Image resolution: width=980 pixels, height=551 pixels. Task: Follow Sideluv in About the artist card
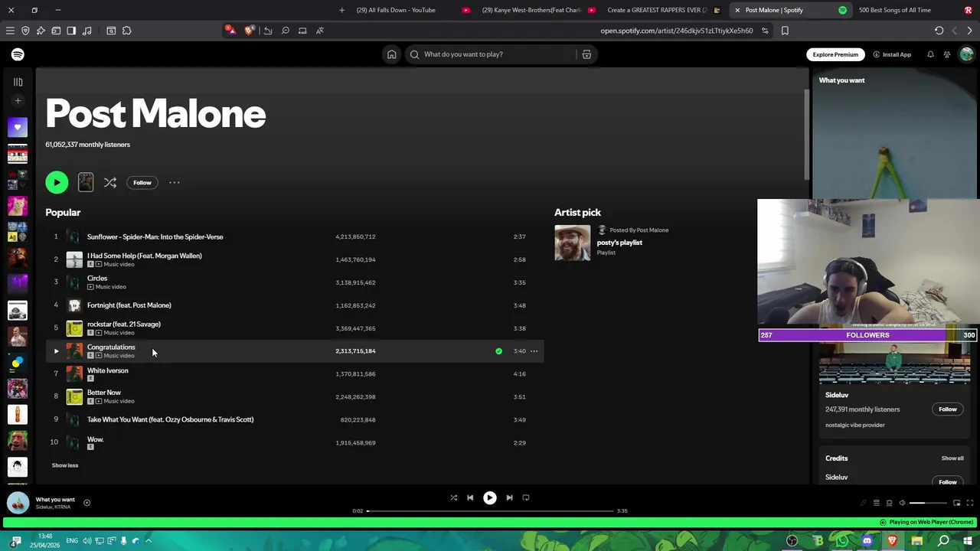(x=948, y=409)
